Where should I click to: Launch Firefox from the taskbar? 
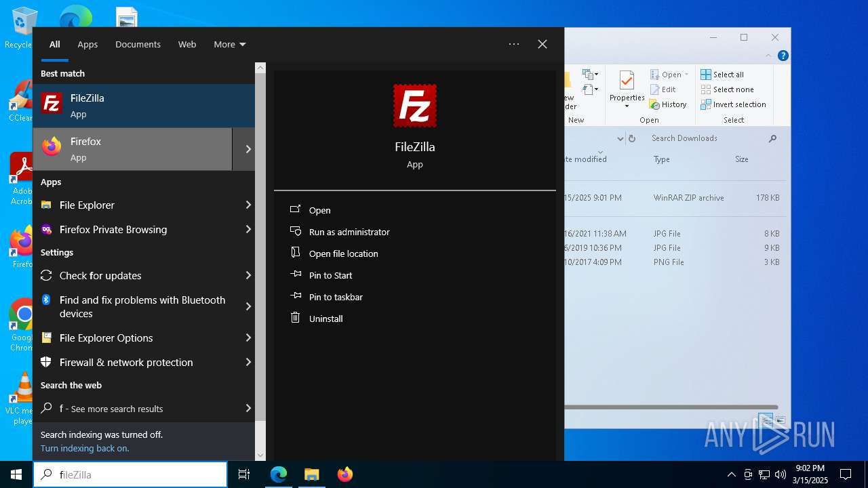(344, 474)
